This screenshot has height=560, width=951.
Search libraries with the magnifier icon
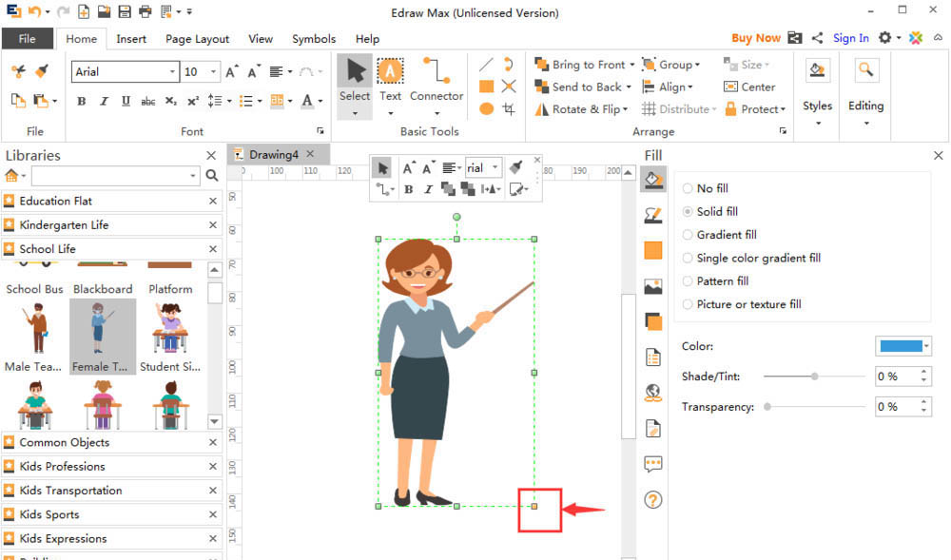[211, 176]
